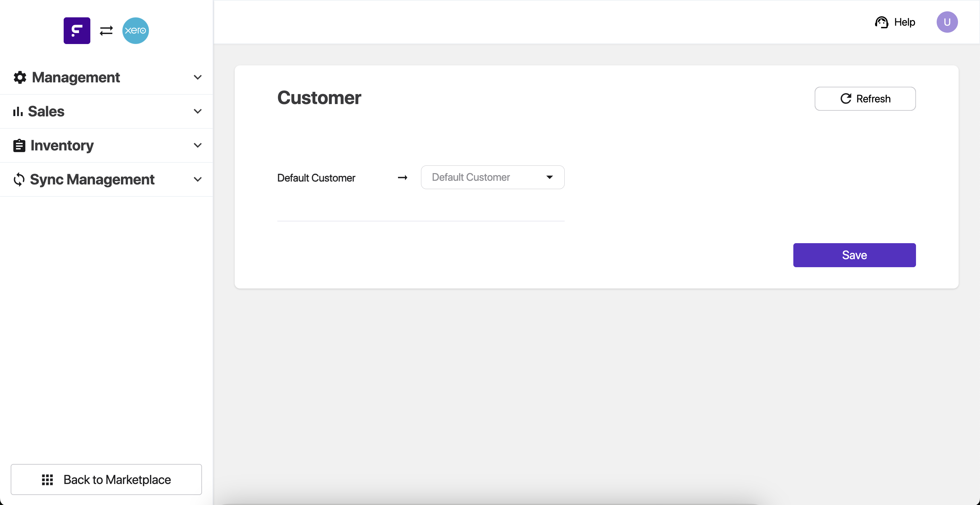This screenshot has width=980, height=505.
Task: Expand the Management section chevron
Action: (197, 77)
